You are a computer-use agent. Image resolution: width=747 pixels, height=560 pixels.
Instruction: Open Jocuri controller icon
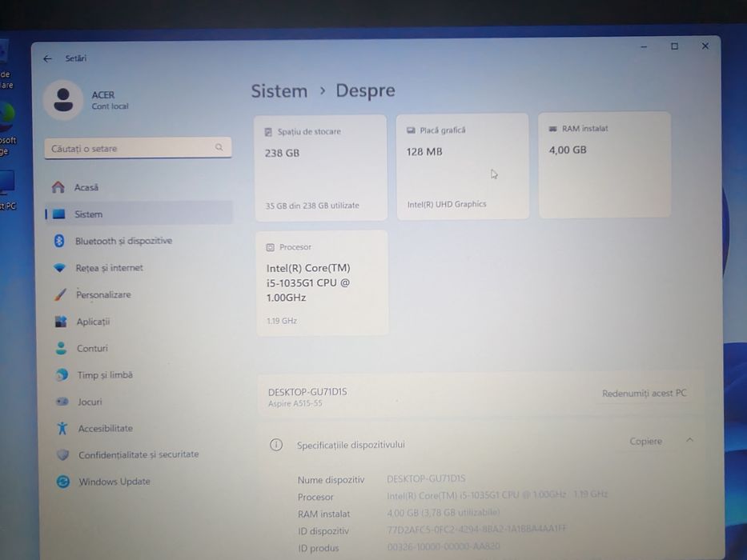(x=62, y=402)
